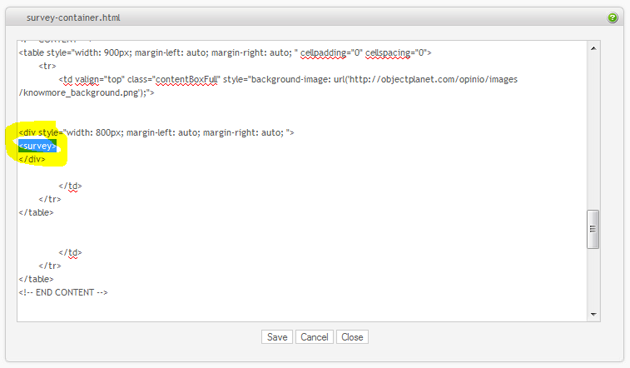Save the survey-container.html changes
This screenshot has height=368, width=630.
coord(277,337)
